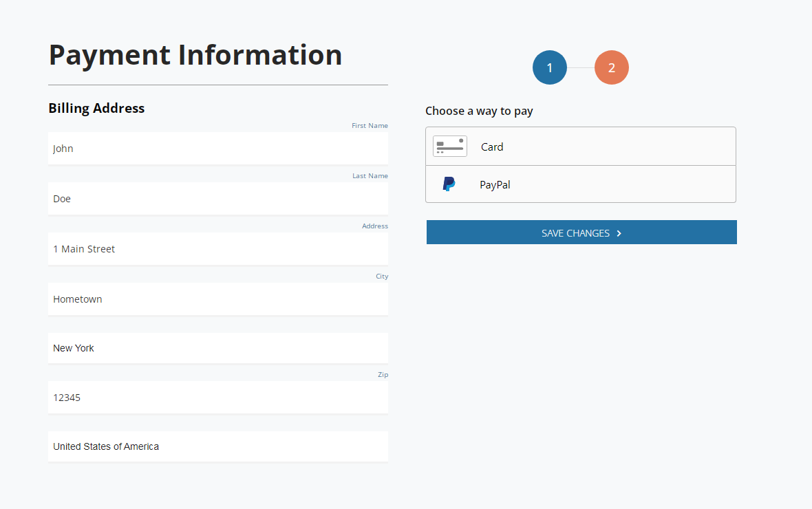
Task: Click the arrow chevron beside Save Changes
Action: pyautogui.click(x=619, y=233)
